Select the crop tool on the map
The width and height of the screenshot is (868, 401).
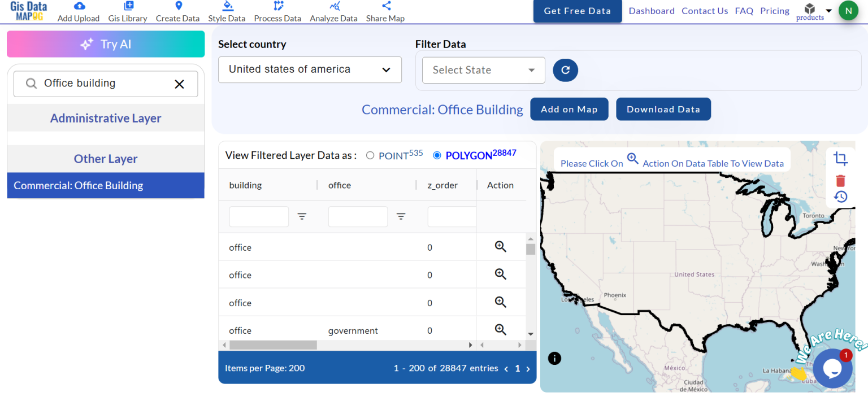840,159
